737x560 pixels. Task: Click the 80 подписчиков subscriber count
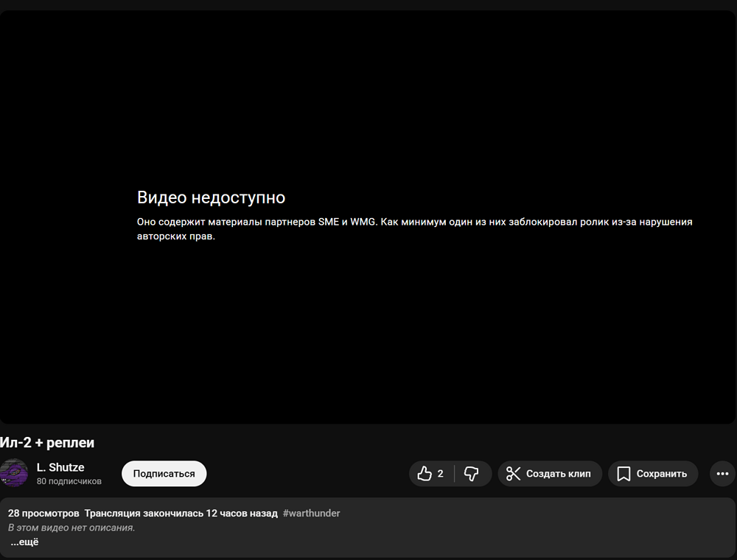(x=69, y=481)
